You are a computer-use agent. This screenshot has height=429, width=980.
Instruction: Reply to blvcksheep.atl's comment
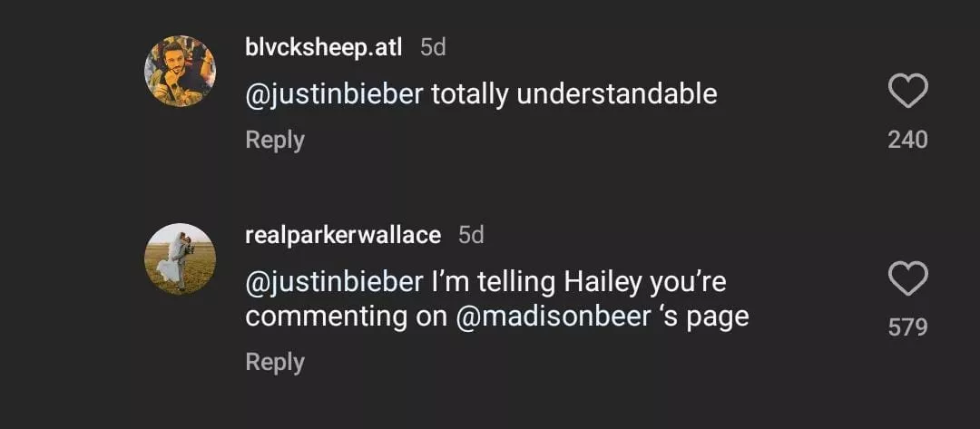274,140
